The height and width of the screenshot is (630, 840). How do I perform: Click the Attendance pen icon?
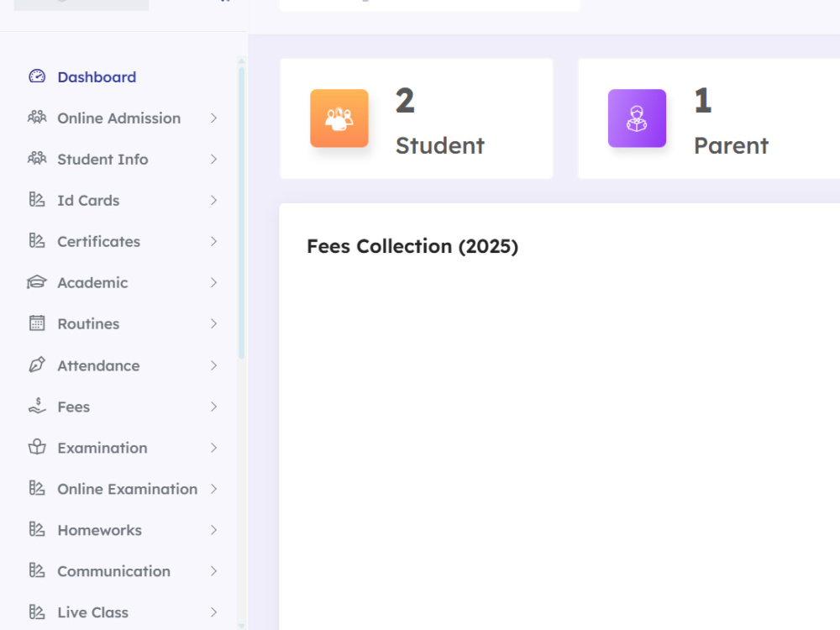click(x=37, y=365)
